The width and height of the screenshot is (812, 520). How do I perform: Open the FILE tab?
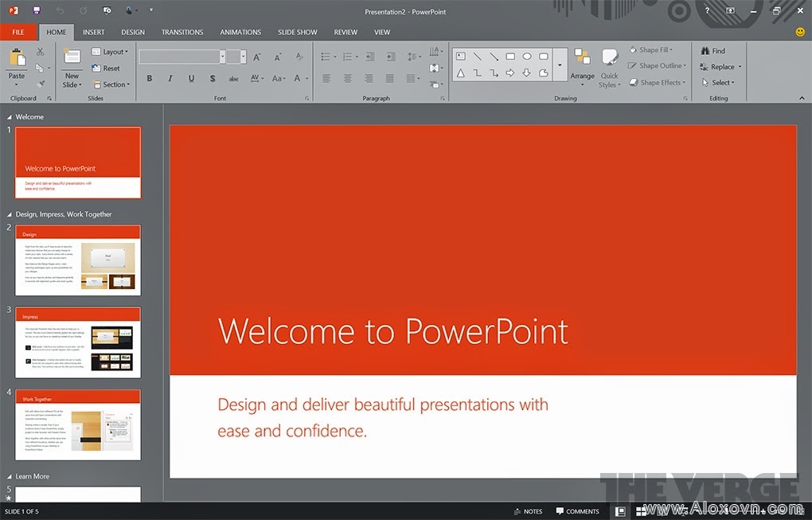(x=18, y=32)
